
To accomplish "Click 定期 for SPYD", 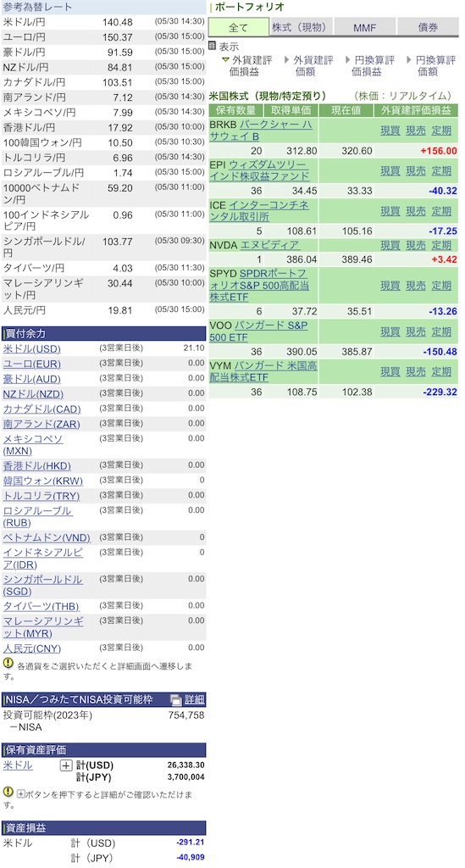I will (x=441, y=286).
